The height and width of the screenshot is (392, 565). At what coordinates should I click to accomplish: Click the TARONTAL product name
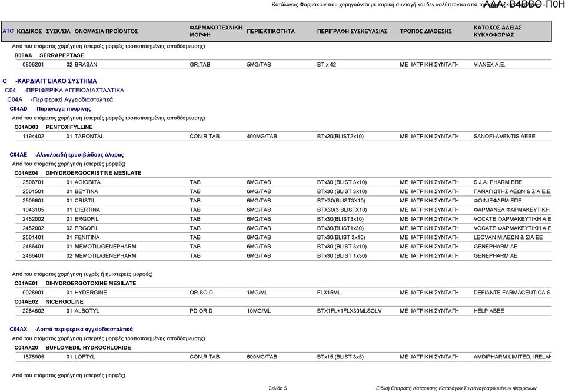coord(89,136)
